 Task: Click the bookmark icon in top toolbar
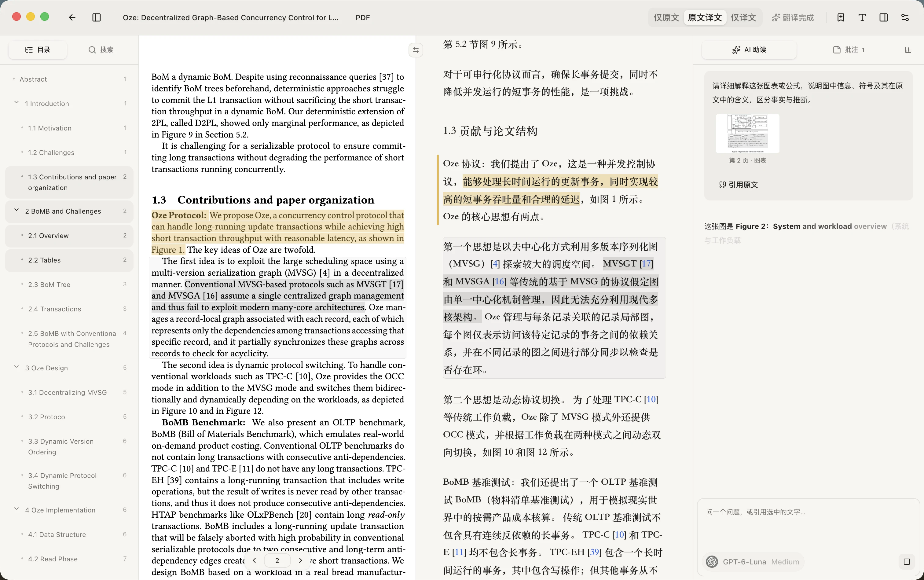pyautogui.click(x=841, y=18)
